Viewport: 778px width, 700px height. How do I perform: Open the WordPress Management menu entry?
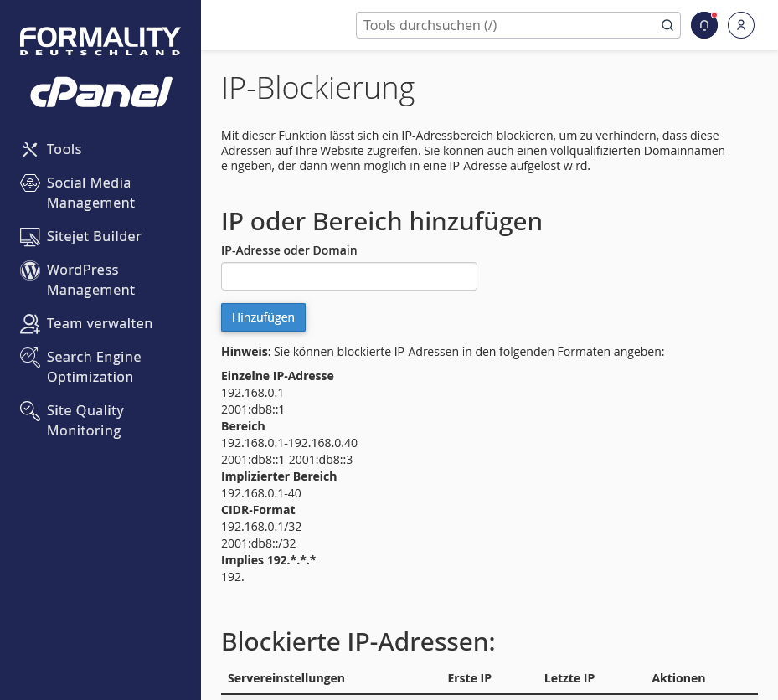[90, 280]
